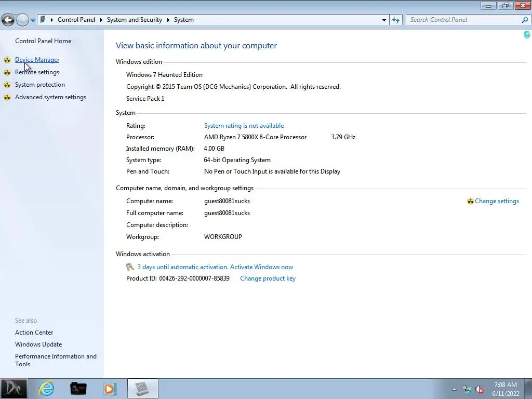
Task: Click the shield icon beside Device Manager
Action: tap(7, 60)
